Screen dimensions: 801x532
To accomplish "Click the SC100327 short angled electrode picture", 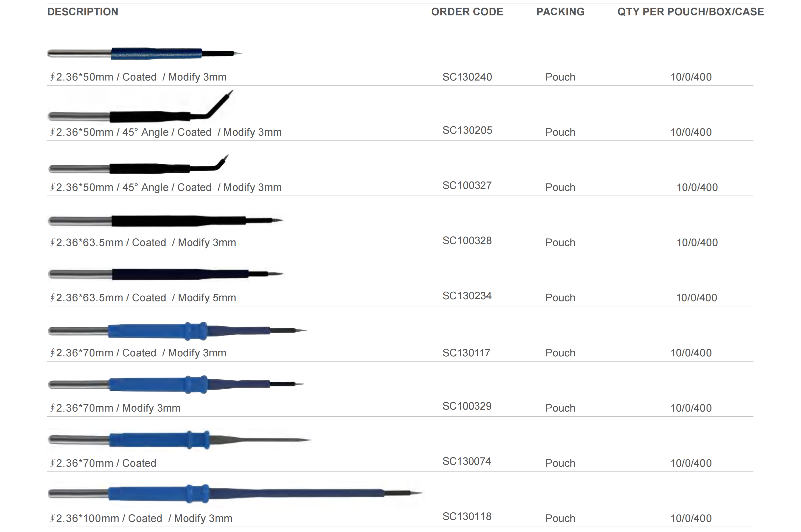I will [x=138, y=164].
